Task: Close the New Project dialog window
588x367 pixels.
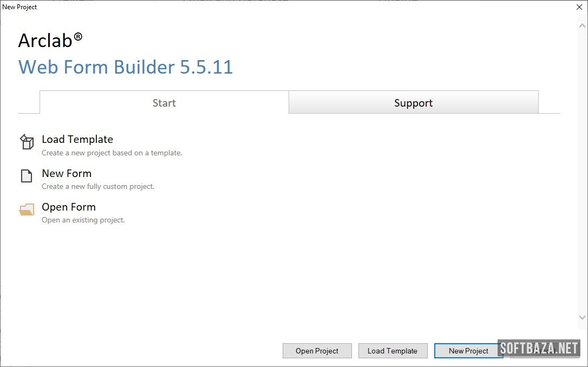Action: pos(579,7)
